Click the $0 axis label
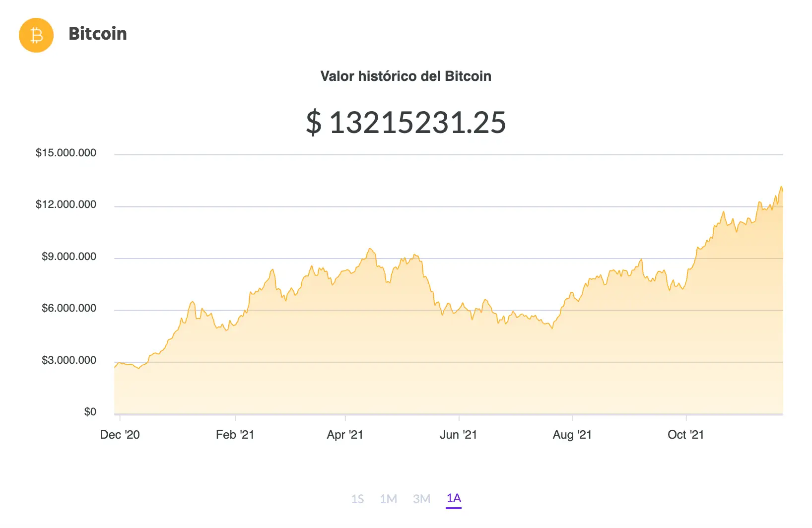 [x=90, y=411]
